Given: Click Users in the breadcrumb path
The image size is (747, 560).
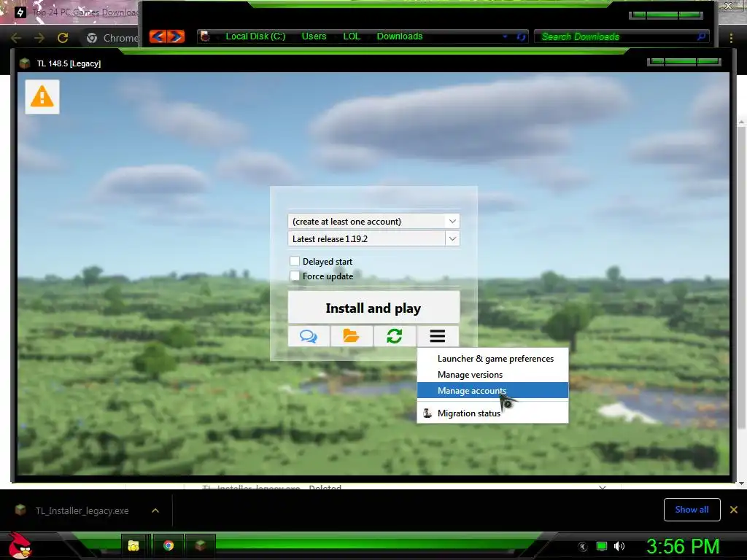Looking at the screenshot, I should click(x=314, y=36).
